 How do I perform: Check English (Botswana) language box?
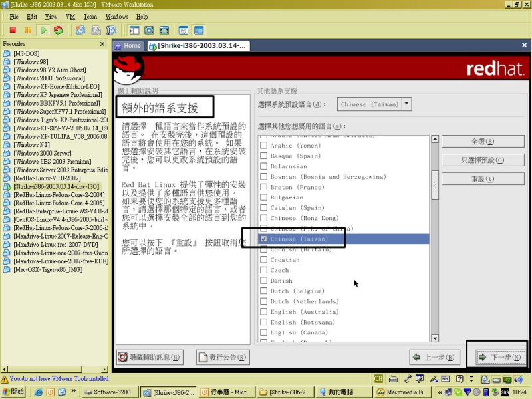pyautogui.click(x=263, y=323)
